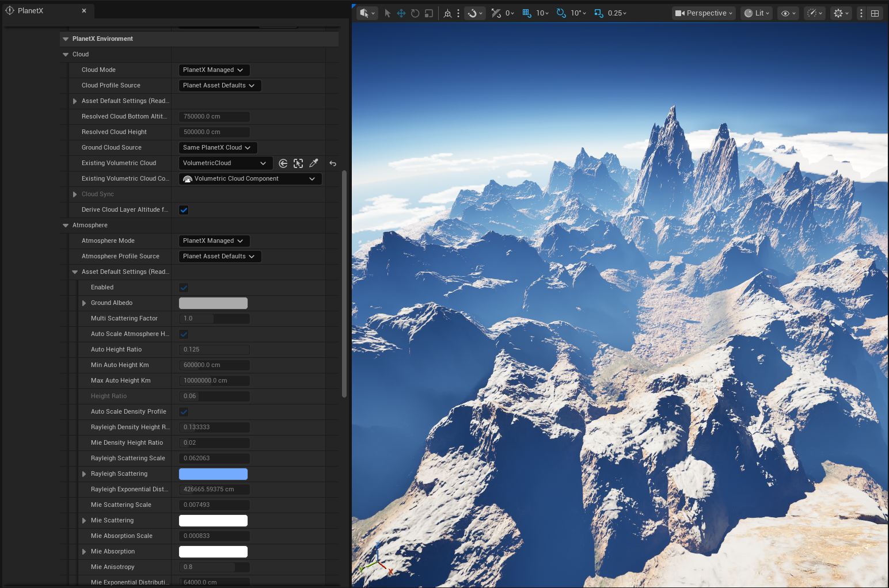Screen dimensions: 889x588
Task: Open transform tools extra options dots
Action: pyautogui.click(x=458, y=13)
